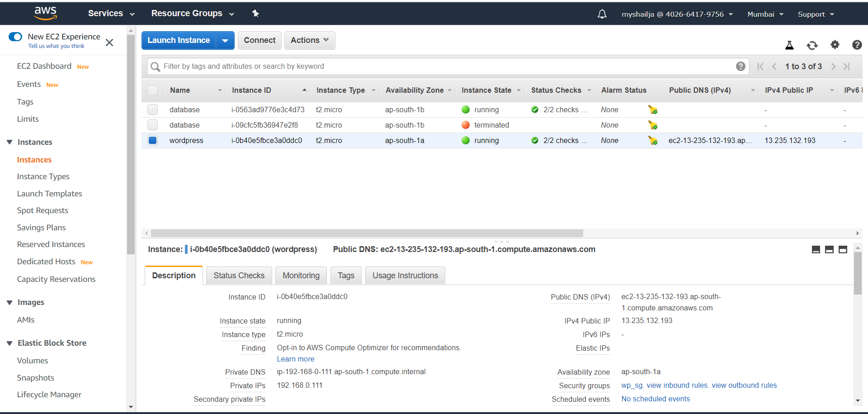
Task: Open the Support dropdown menu
Action: tap(816, 14)
